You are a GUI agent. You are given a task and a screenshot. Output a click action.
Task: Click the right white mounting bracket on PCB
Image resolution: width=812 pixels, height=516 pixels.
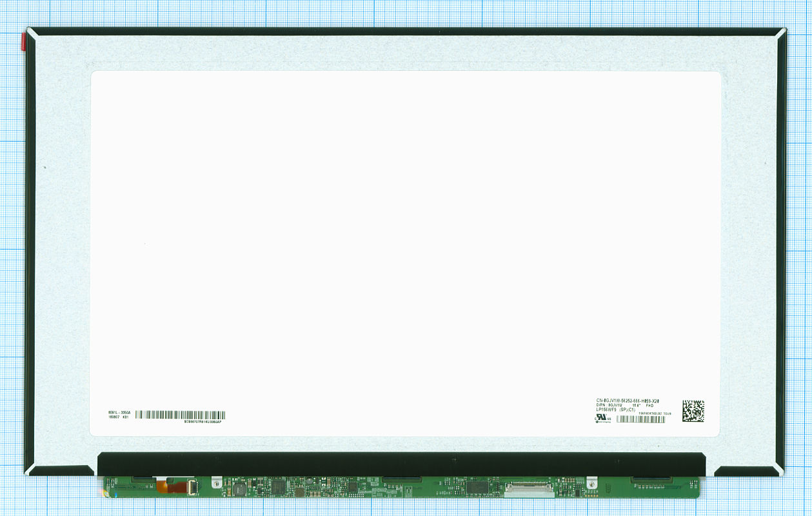(x=591, y=482)
